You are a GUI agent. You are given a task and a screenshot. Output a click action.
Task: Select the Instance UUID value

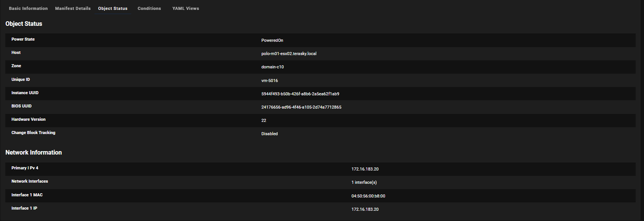(300, 94)
